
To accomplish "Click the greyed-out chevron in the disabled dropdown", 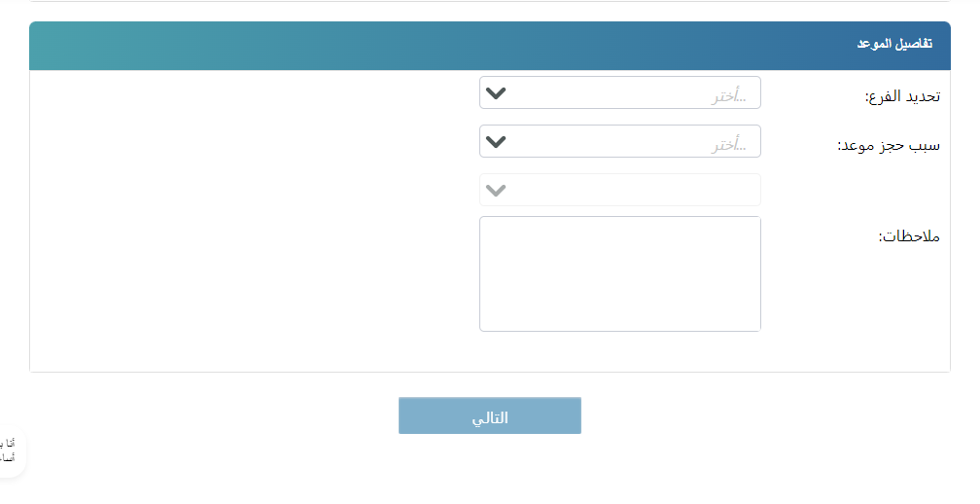I will pyautogui.click(x=496, y=190).
